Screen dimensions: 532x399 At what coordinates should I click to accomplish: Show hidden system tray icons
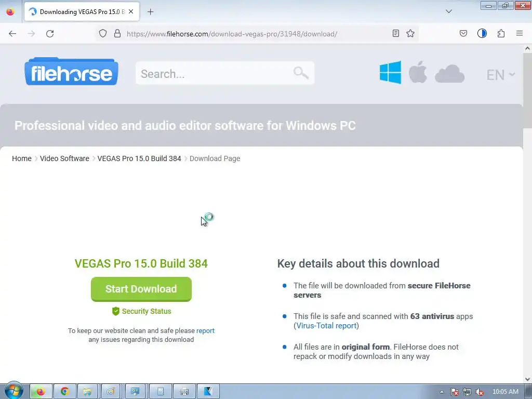(x=442, y=392)
